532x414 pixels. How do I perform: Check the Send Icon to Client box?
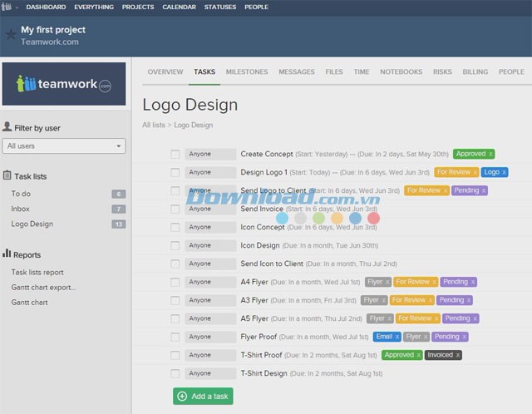click(x=175, y=264)
